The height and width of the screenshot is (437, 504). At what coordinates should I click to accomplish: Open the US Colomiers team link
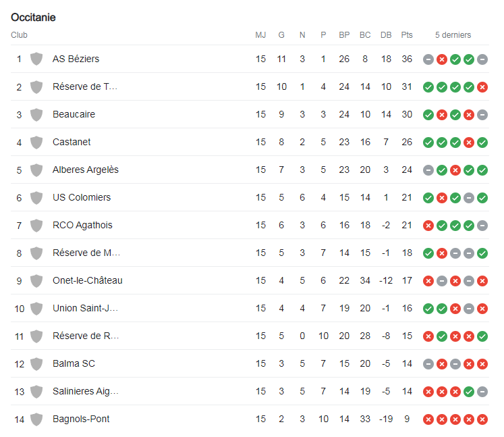point(82,197)
